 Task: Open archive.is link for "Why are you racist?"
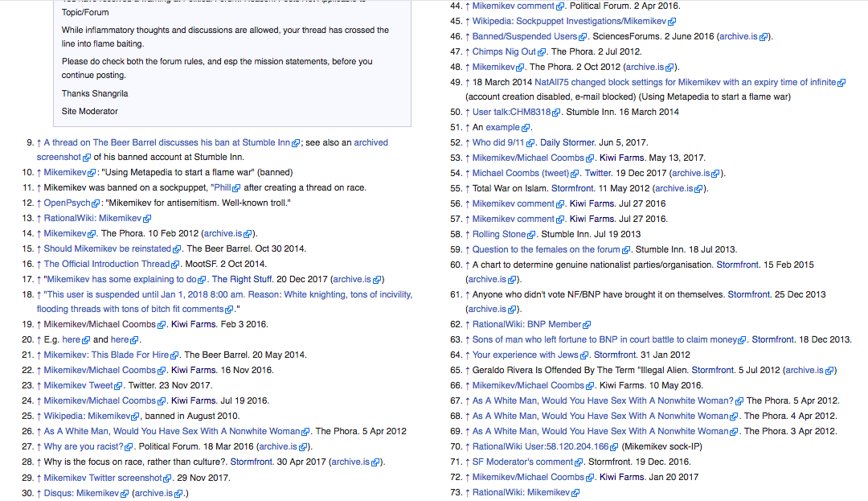point(278,447)
